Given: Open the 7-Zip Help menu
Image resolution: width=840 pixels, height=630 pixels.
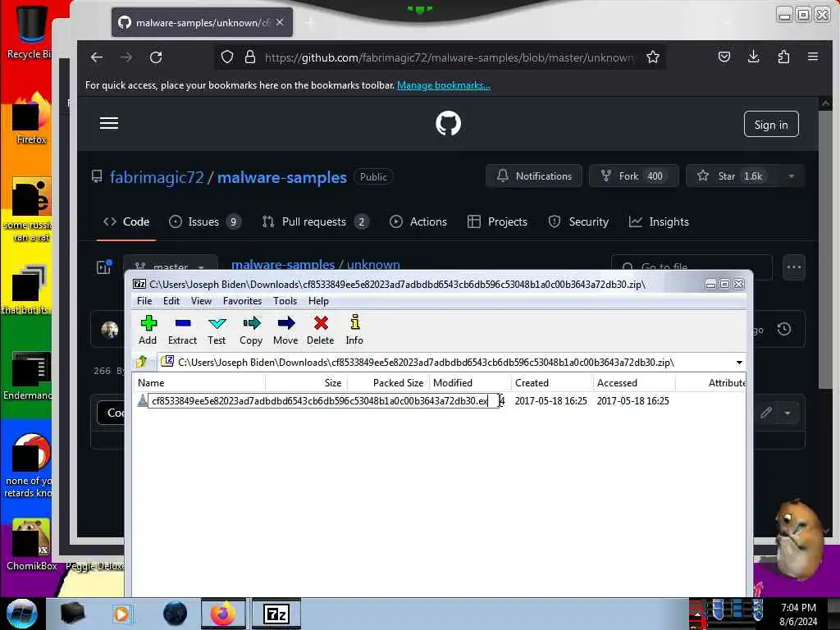Looking at the screenshot, I should [318, 301].
